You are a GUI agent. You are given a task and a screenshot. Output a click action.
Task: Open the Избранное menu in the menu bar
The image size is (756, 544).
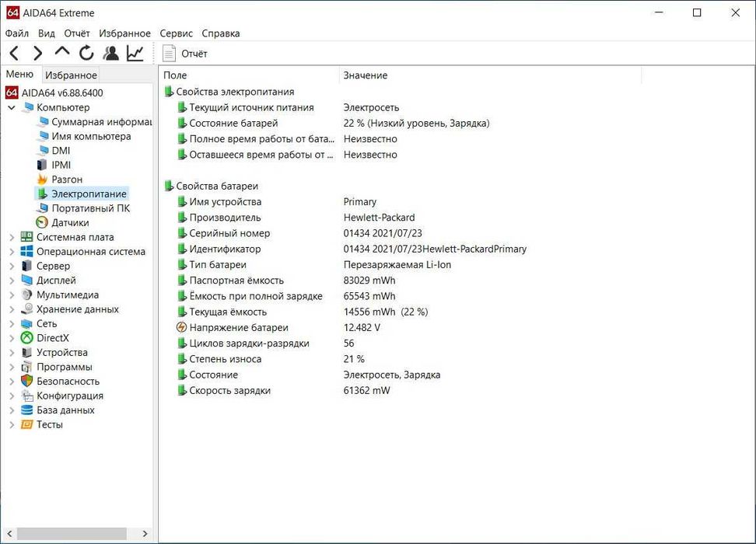pyautogui.click(x=124, y=33)
